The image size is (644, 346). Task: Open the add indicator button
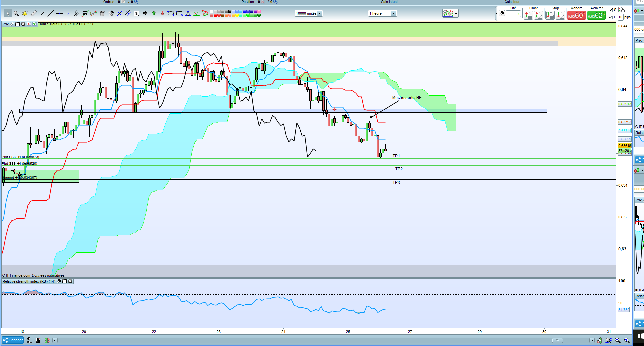click(448, 14)
